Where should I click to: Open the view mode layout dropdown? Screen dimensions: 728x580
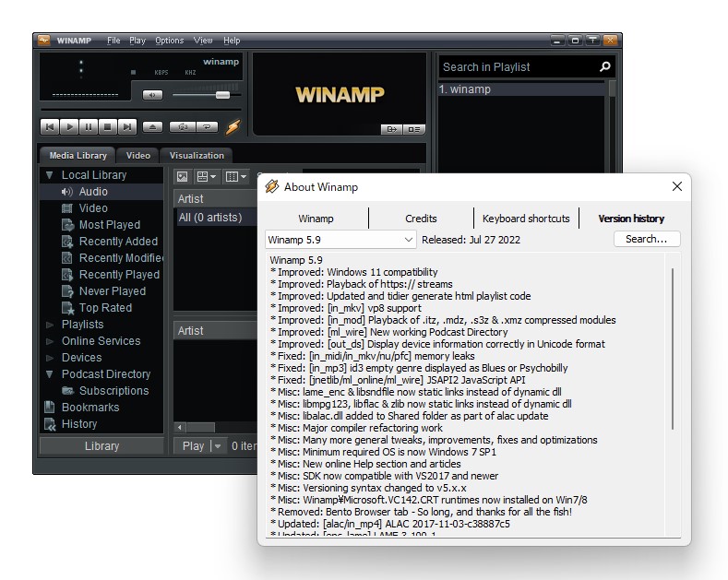point(206,177)
